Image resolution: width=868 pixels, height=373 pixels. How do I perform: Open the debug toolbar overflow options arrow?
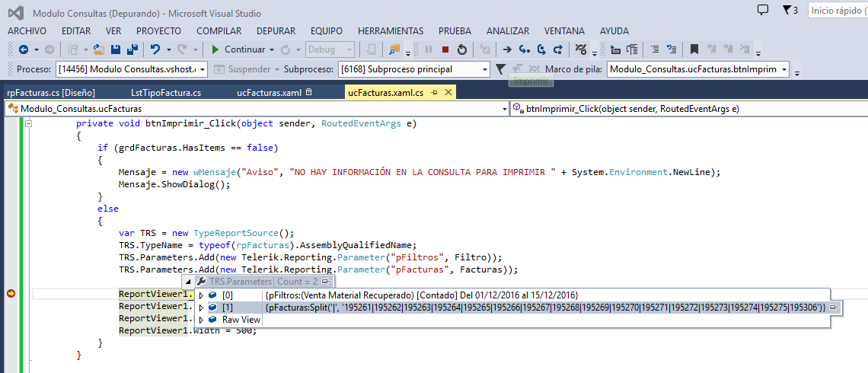tap(595, 53)
